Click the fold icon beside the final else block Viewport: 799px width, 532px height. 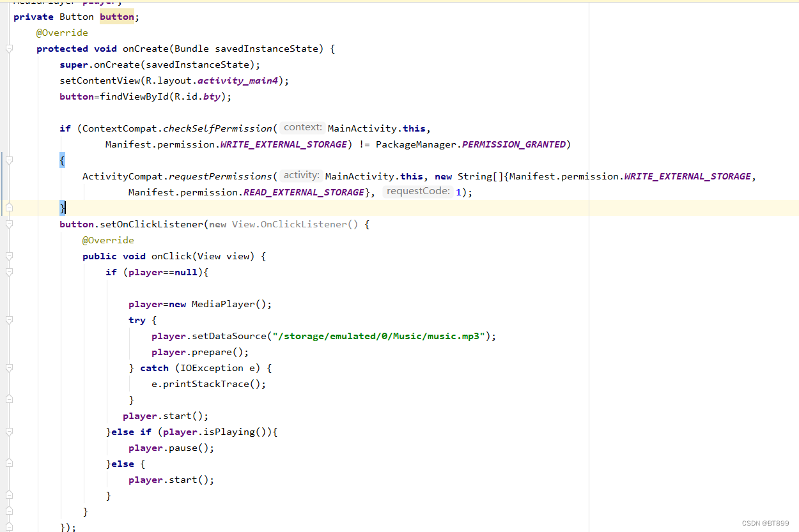[x=9, y=463]
